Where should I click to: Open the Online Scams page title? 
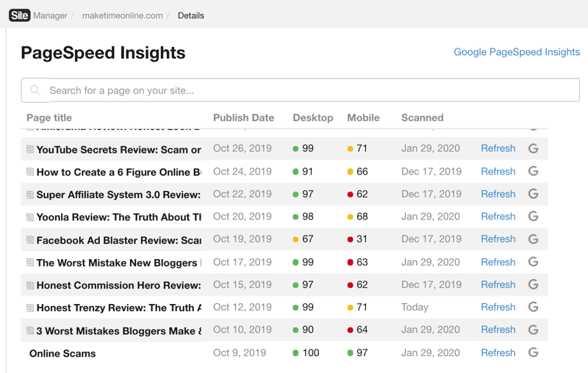click(x=62, y=353)
